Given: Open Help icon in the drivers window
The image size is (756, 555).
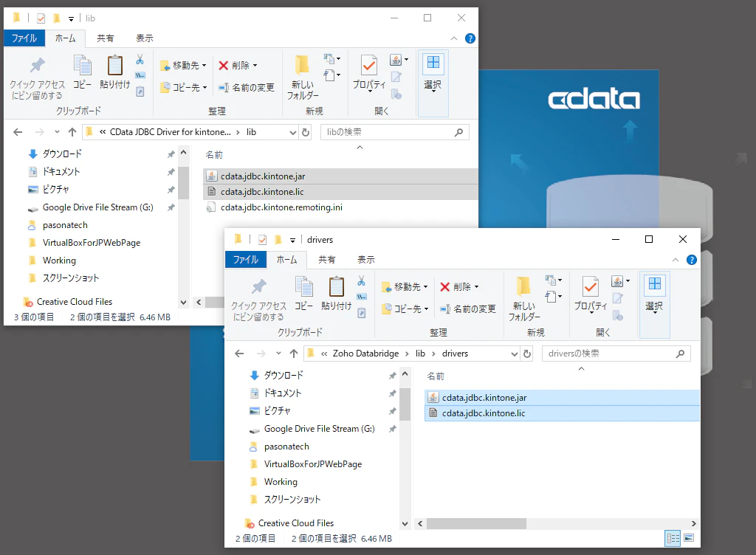Looking at the screenshot, I should click(x=691, y=260).
